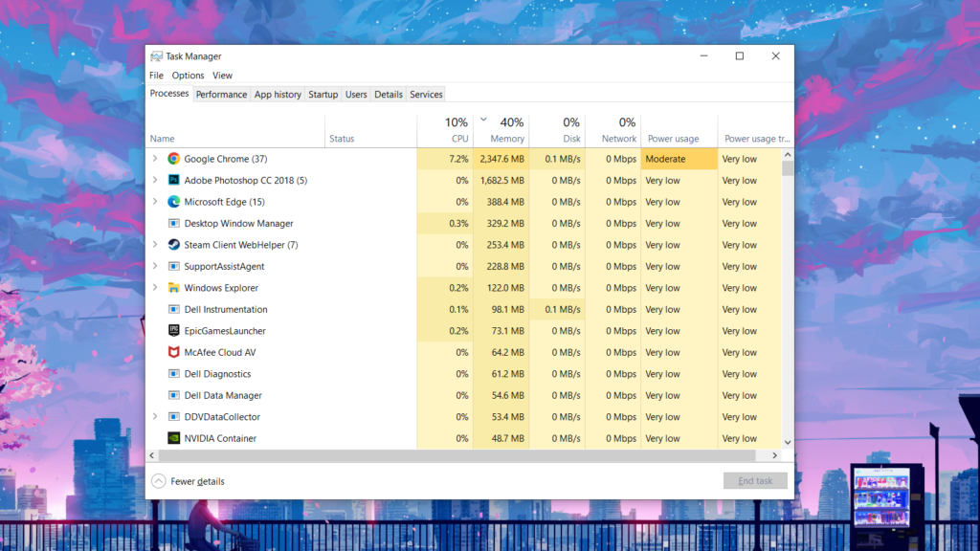Open the Options menu
Viewport: 980px width, 551px height.
coord(189,76)
